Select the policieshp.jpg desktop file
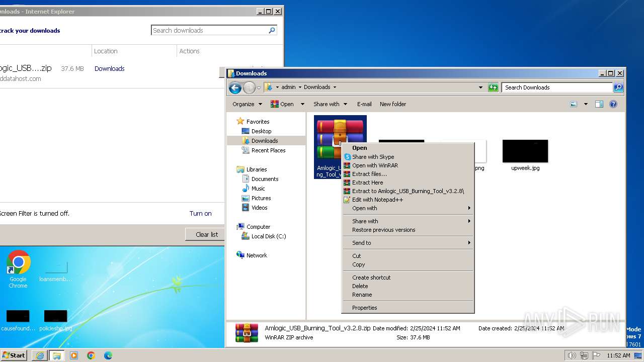The height and width of the screenshot is (362, 644). (x=55, y=321)
